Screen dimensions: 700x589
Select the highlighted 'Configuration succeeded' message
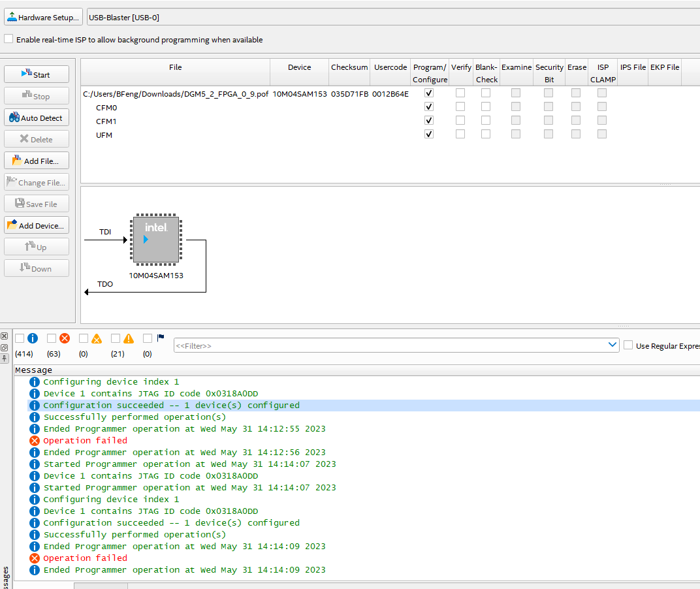(172, 405)
